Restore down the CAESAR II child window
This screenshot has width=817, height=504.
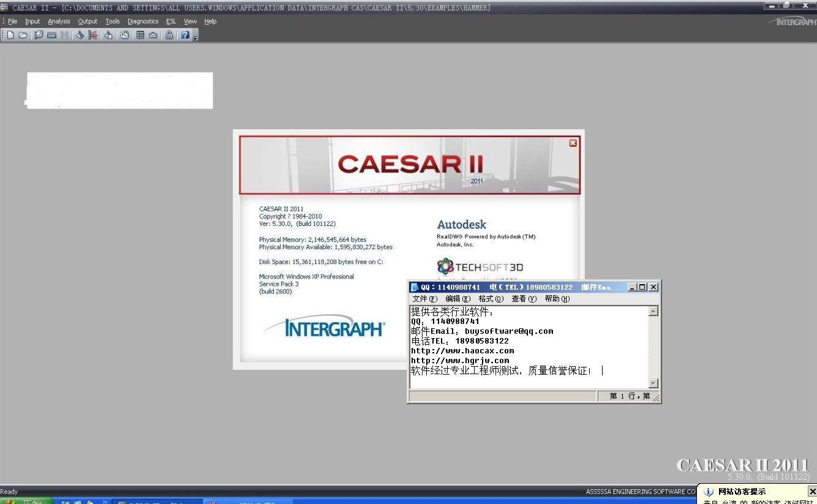[786, 6]
